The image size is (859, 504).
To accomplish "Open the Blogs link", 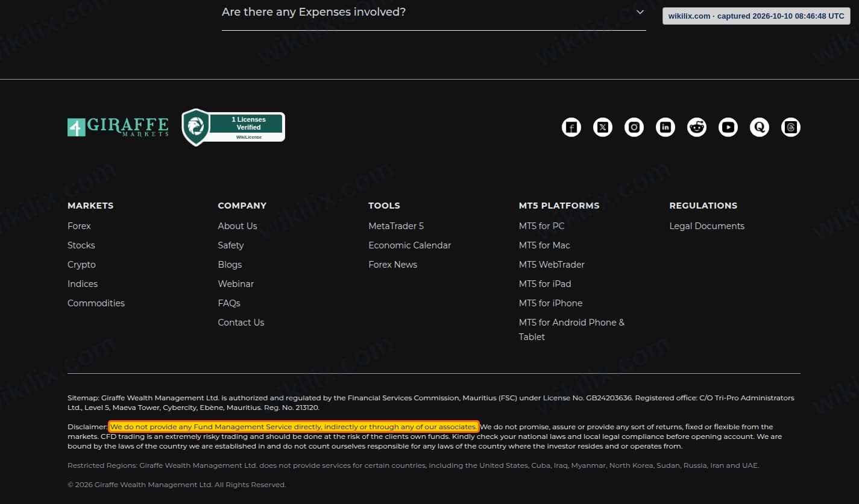I will tap(230, 265).
